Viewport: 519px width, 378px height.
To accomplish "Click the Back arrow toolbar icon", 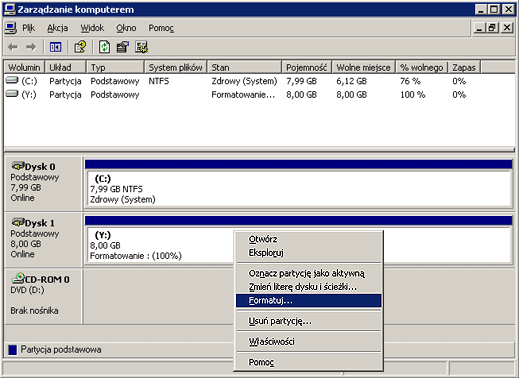I will click(x=13, y=47).
